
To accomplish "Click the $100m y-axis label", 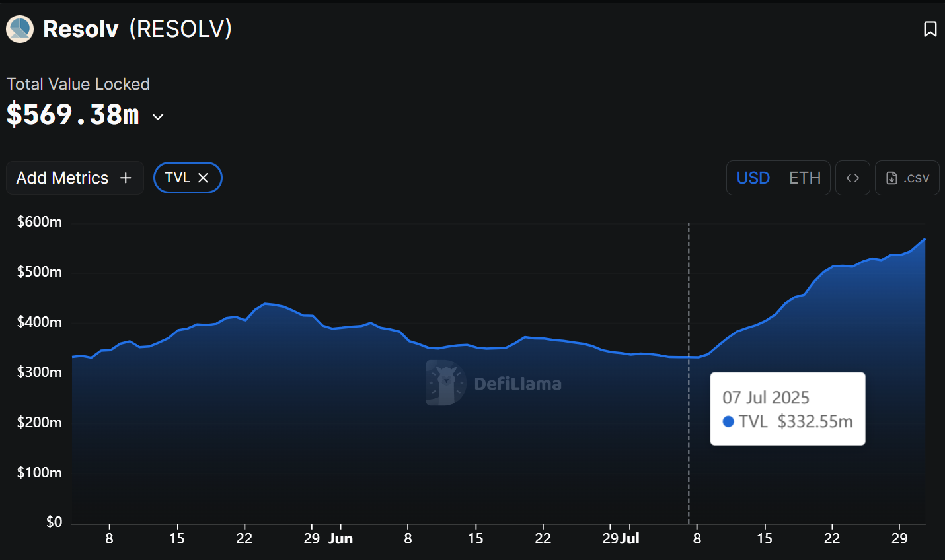I will (40, 473).
